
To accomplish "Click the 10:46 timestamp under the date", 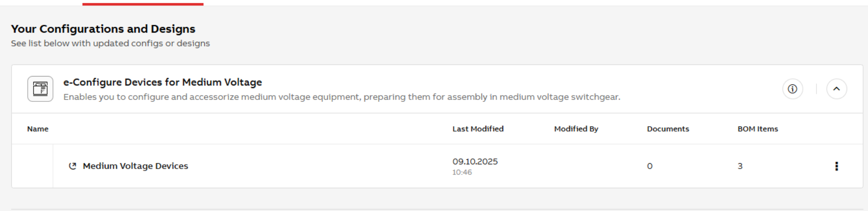I will (x=462, y=173).
